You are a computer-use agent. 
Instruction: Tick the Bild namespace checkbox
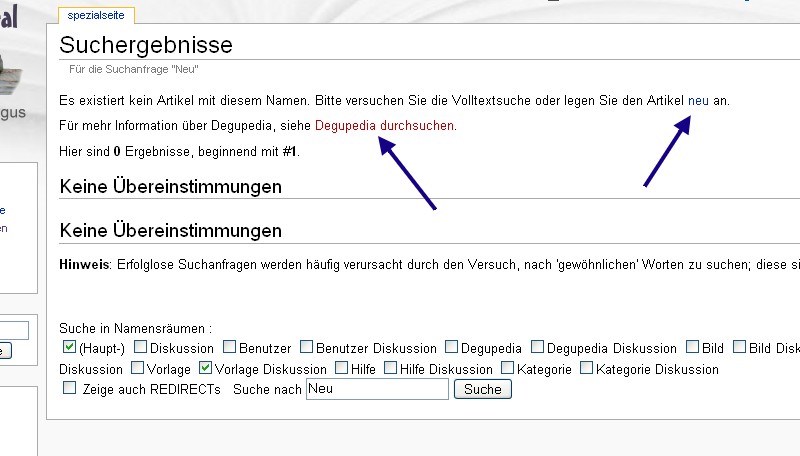click(x=692, y=348)
